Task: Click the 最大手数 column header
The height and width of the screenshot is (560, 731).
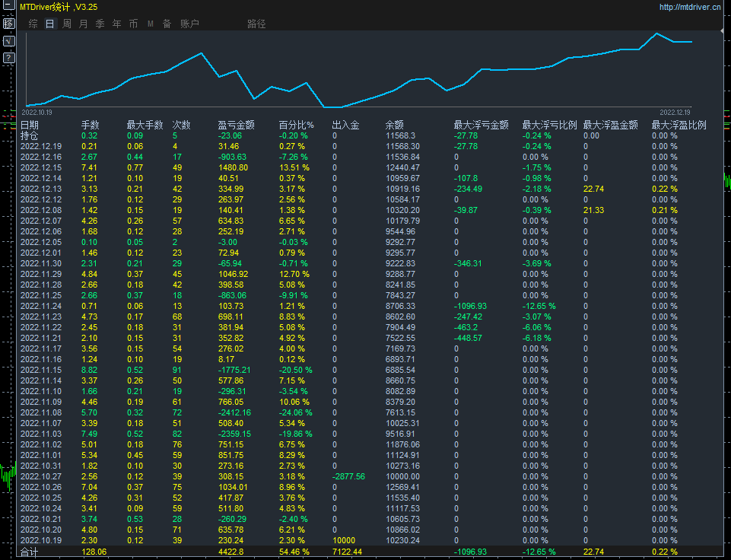Action: [x=145, y=125]
